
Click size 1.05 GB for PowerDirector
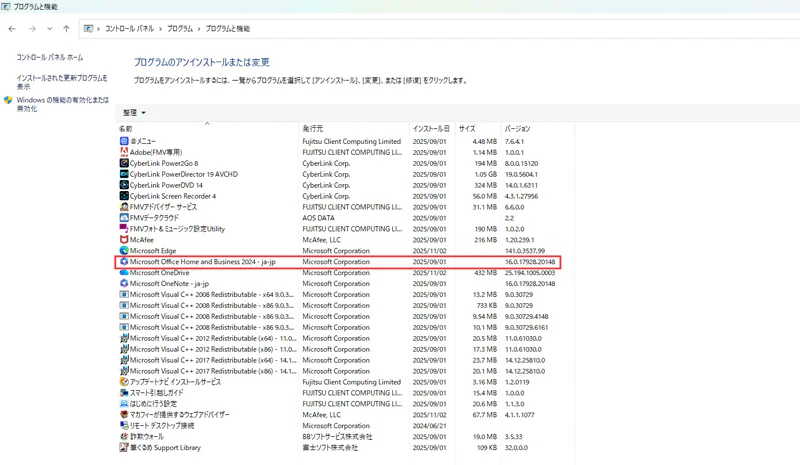click(x=486, y=174)
